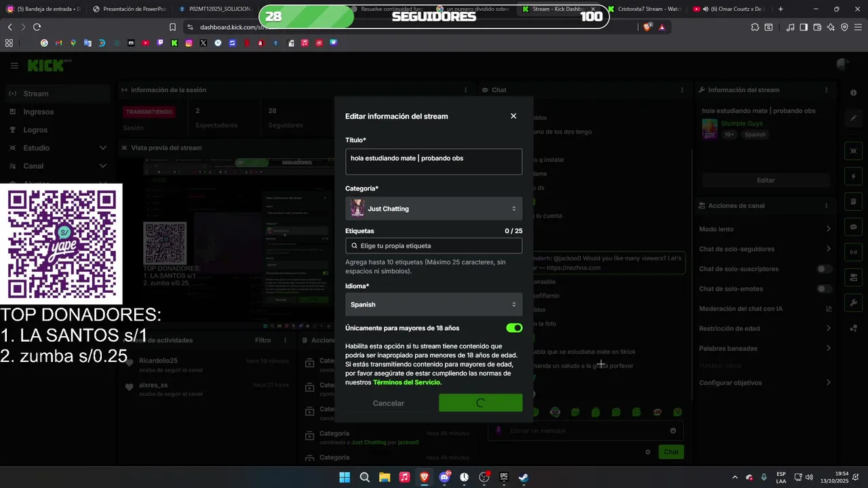
Task: Open the Brave Shields icon
Action: tap(648, 27)
